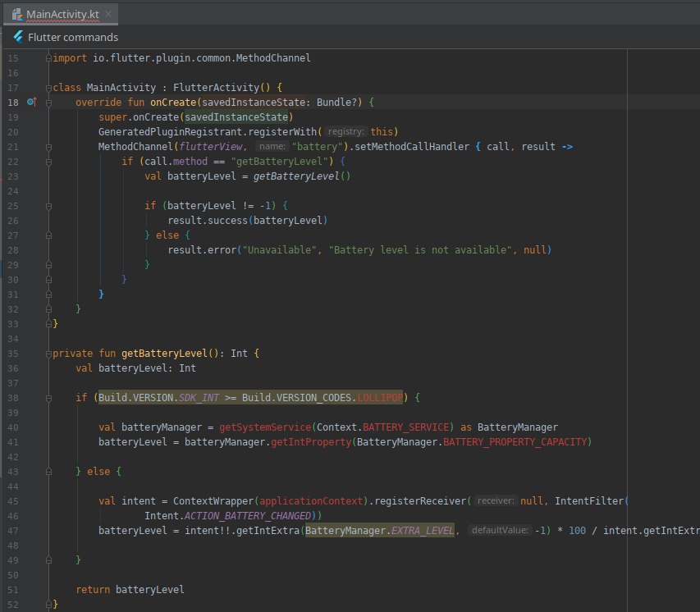Click fold end marker on line 49

48,560
